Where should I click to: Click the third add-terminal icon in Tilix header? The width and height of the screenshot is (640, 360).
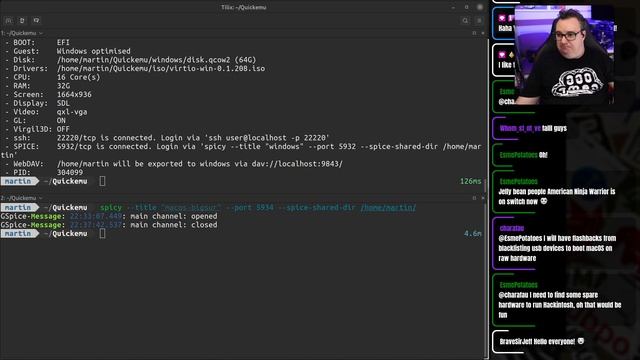tap(36, 20)
